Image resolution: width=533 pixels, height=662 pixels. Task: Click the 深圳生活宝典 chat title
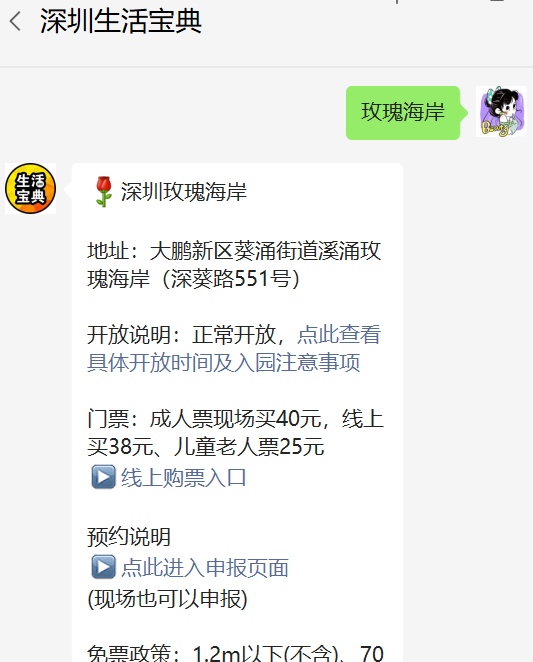tap(121, 22)
